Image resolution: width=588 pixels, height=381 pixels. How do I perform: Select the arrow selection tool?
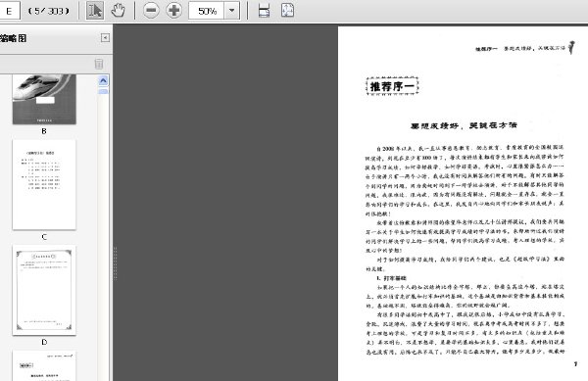coord(95,10)
